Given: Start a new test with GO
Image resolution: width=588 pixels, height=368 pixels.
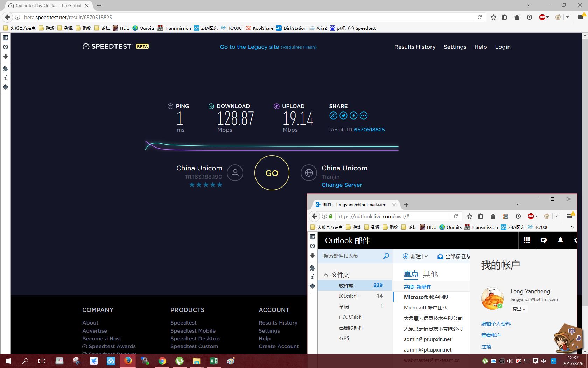Looking at the screenshot, I should click(x=272, y=173).
